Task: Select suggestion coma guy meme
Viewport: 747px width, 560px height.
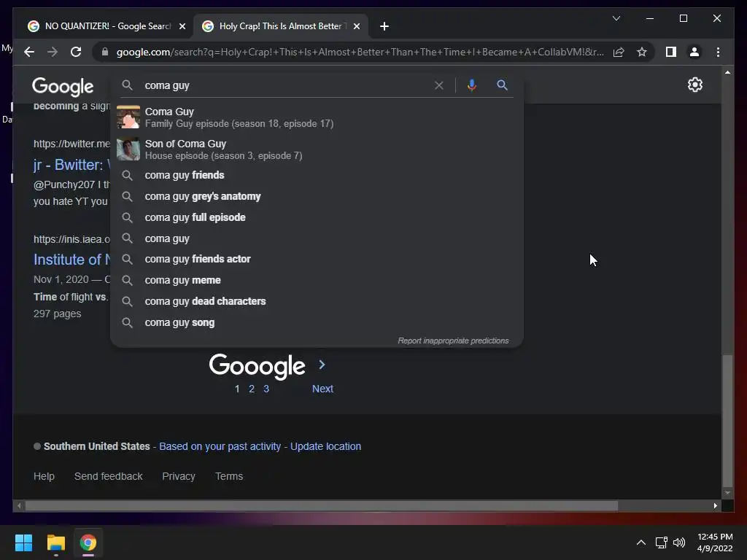Action: (317, 280)
